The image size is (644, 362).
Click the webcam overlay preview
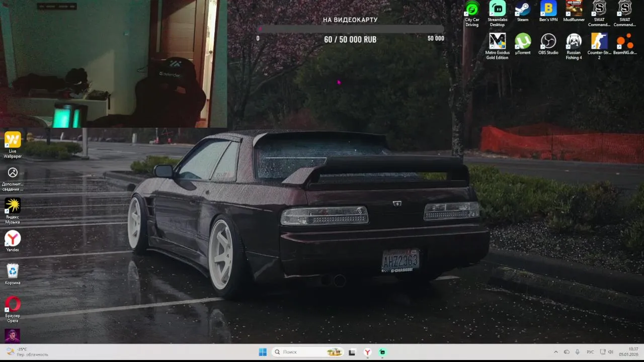coord(113,64)
